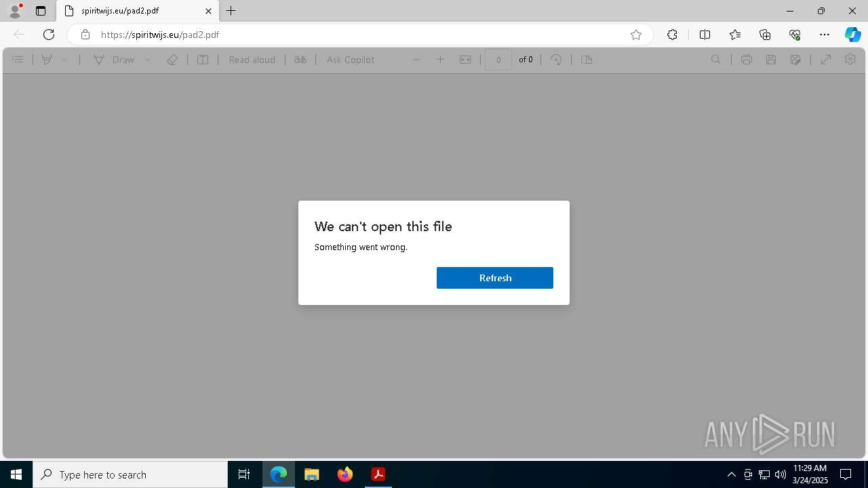The height and width of the screenshot is (488, 868).
Task: View site information lock icon
Action: tap(85, 35)
